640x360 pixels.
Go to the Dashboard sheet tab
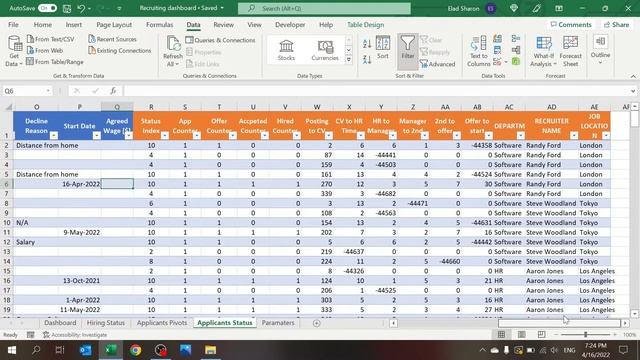(x=60, y=322)
